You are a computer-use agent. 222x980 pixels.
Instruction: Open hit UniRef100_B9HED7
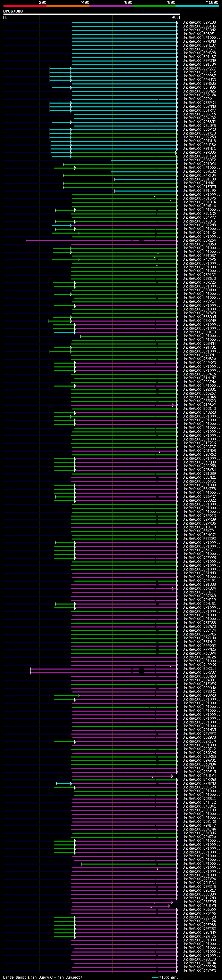click(x=199, y=45)
